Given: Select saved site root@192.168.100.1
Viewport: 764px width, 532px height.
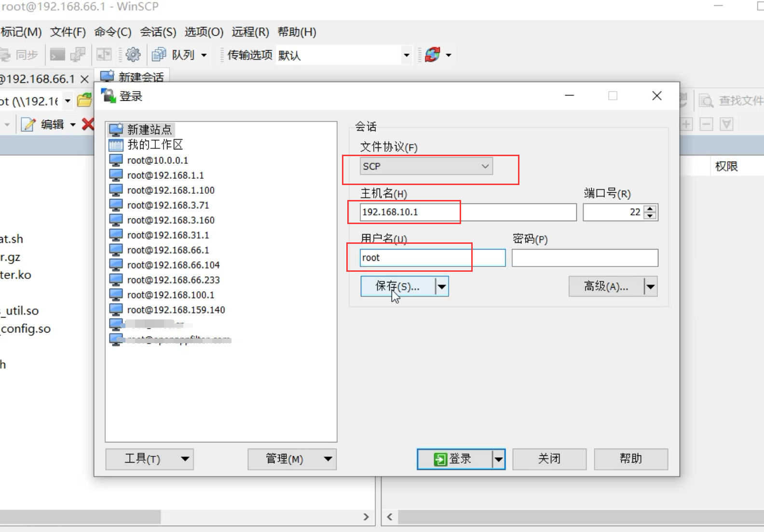Looking at the screenshot, I should 162,294.
